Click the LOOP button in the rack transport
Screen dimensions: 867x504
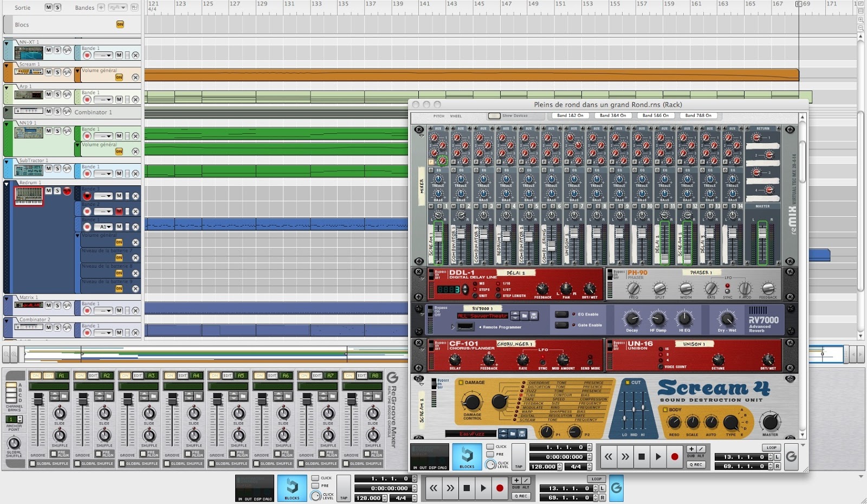772,448
